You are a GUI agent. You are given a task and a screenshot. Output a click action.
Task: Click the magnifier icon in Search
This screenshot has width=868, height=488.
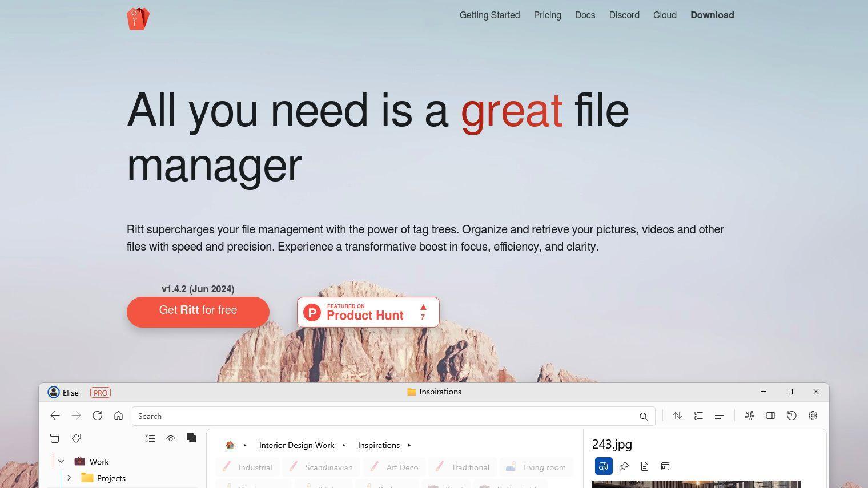[644, 416]
